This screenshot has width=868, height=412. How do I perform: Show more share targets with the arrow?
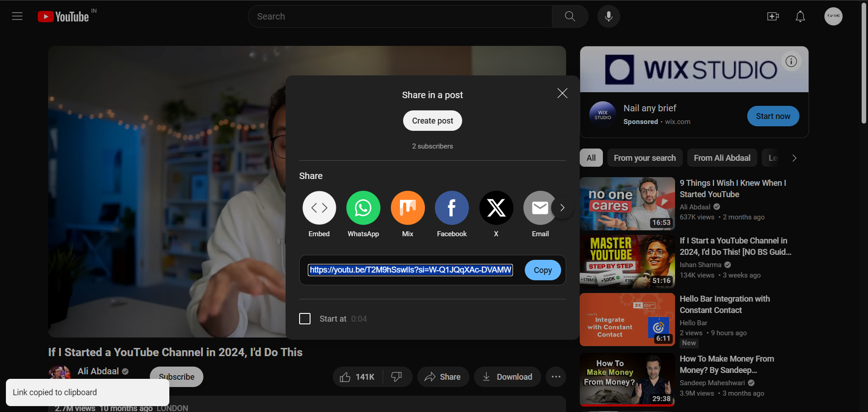point(562,208)
